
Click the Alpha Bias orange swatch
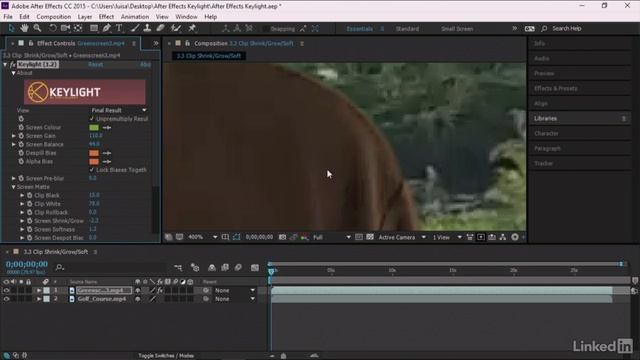point(94,162)
